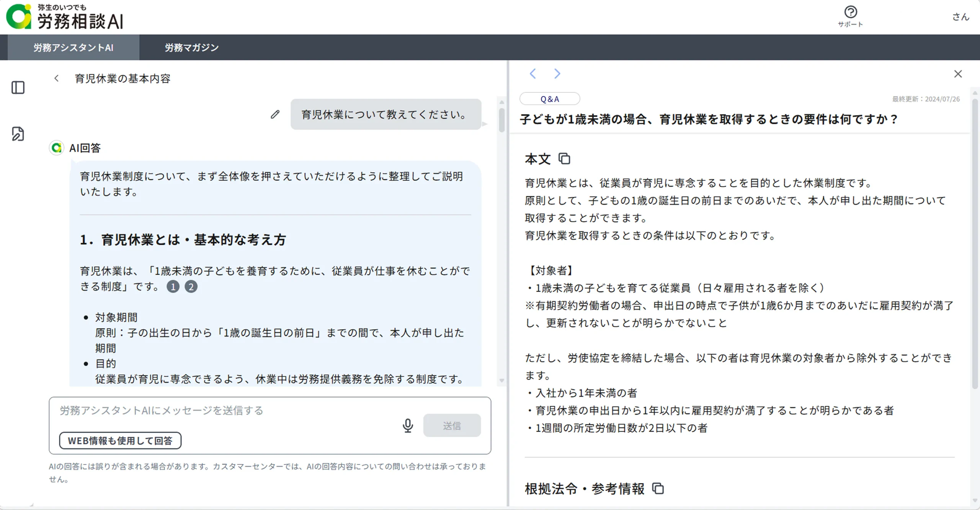The image size is (980, 510).
Task: Click pencil icon to edit sent question
Action: click(x=275, y=114)
